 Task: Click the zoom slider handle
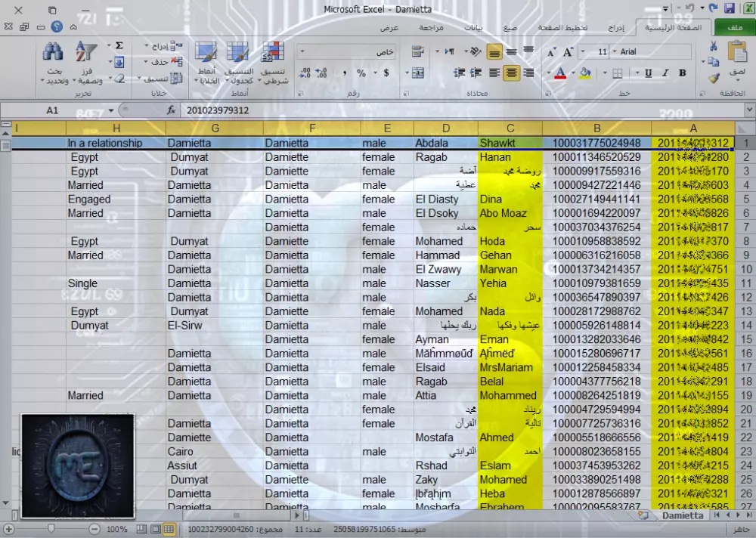point(51,530)
